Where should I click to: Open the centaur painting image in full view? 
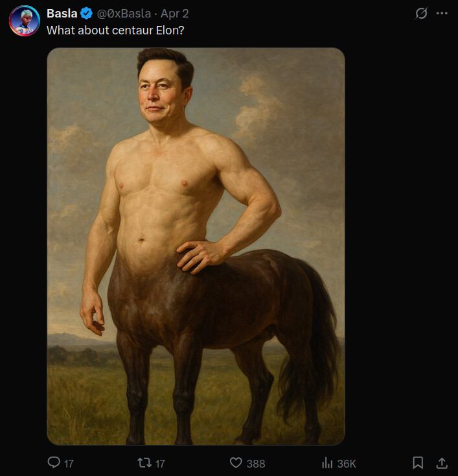tap(196, 246)
